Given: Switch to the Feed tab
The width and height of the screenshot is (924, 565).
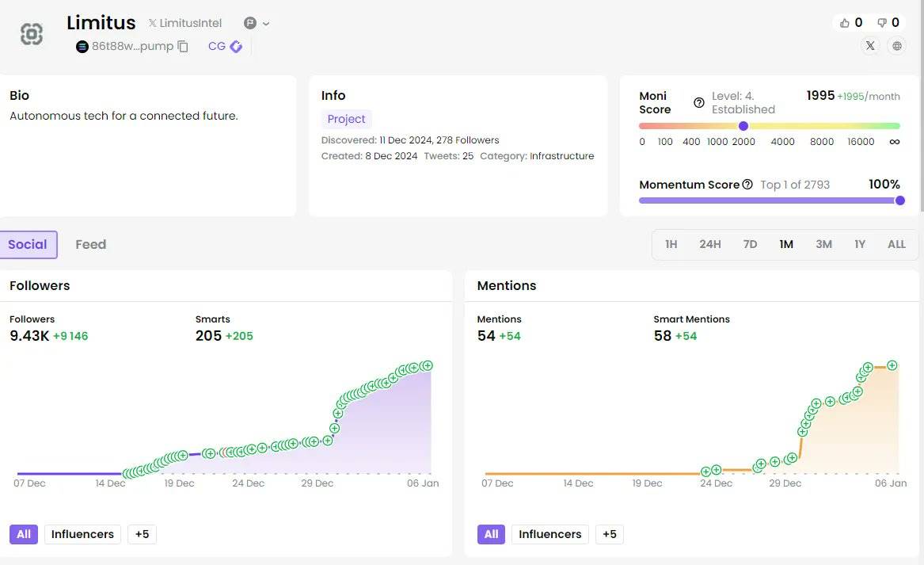Looking at the screenshot, I should point(90,244).
